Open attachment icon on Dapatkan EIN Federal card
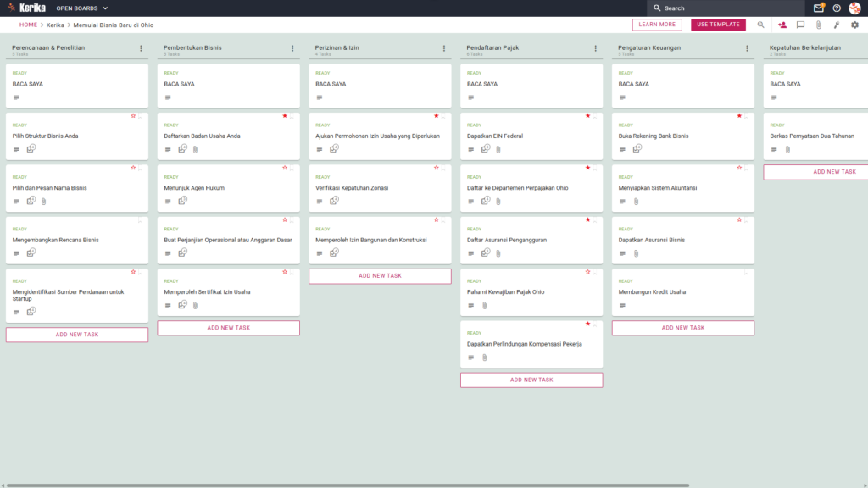The height and width of the screenshot is (488, 868). tap(498, 149)
